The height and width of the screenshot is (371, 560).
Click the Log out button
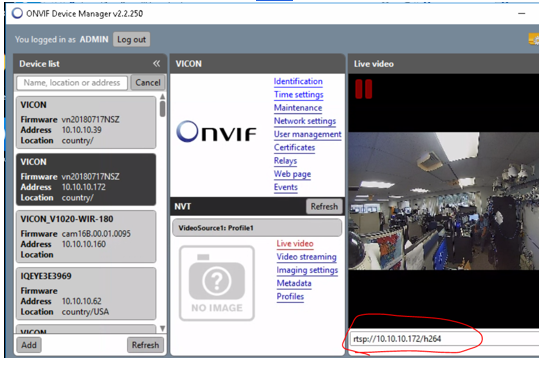tap(131, 39)
